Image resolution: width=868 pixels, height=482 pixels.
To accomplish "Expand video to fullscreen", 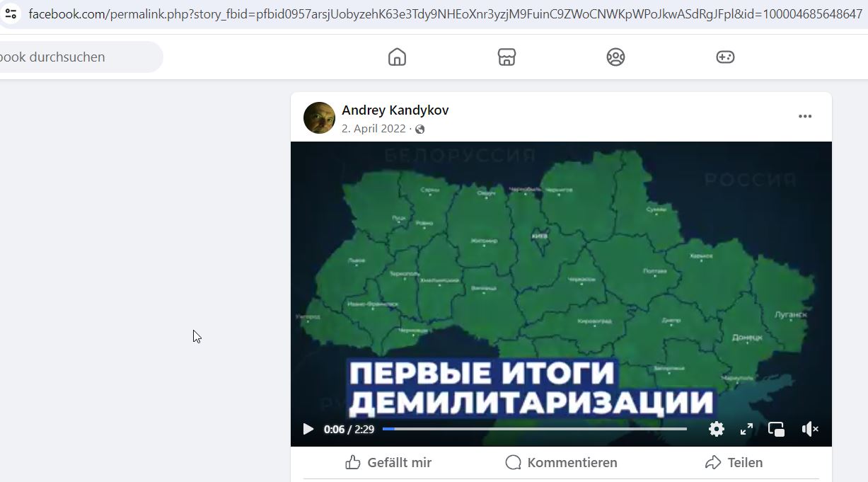I will 746,429.
